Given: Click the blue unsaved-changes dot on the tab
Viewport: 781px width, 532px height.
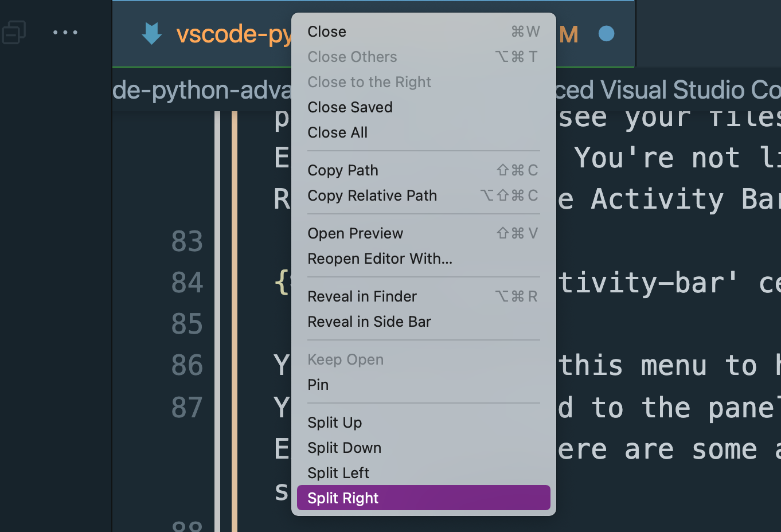Looking at the screenshot, I should pyautogui.click(x=606, y=33).
